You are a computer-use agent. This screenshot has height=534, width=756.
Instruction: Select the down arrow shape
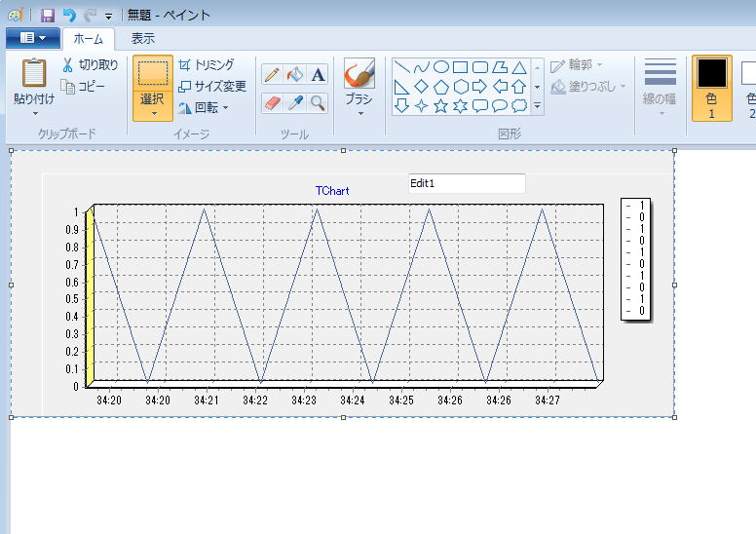coord(401,105)
